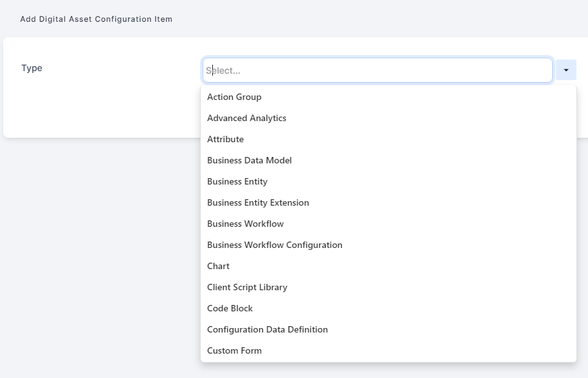Choose Client Script Library option

247,287
